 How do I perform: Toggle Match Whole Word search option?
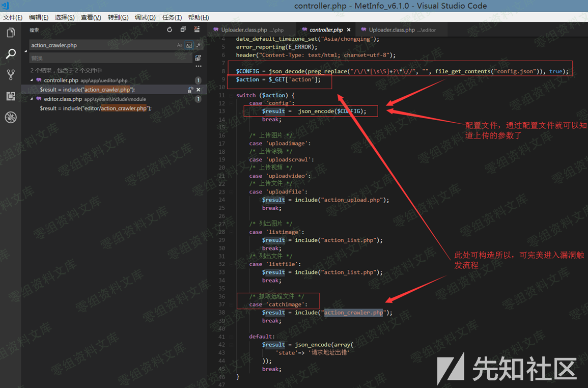click(189, 45)
